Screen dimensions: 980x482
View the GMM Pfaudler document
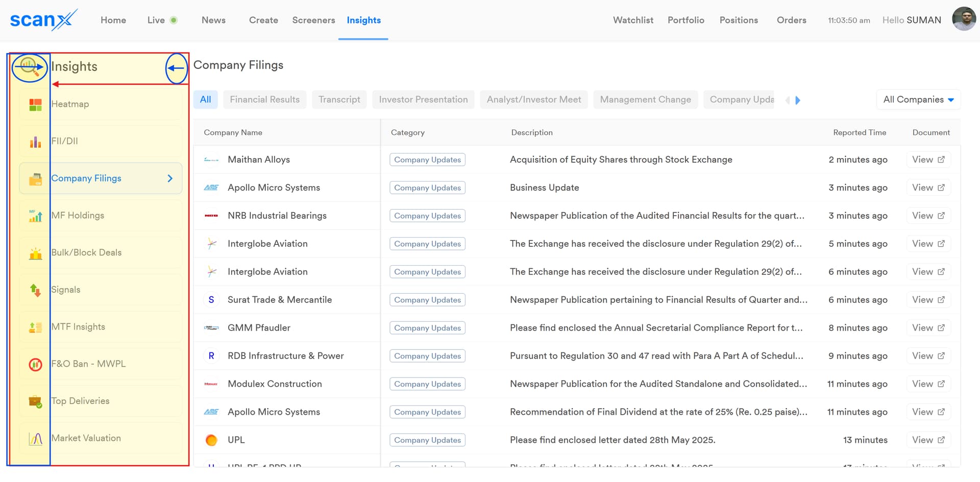(x=928, y=328)
